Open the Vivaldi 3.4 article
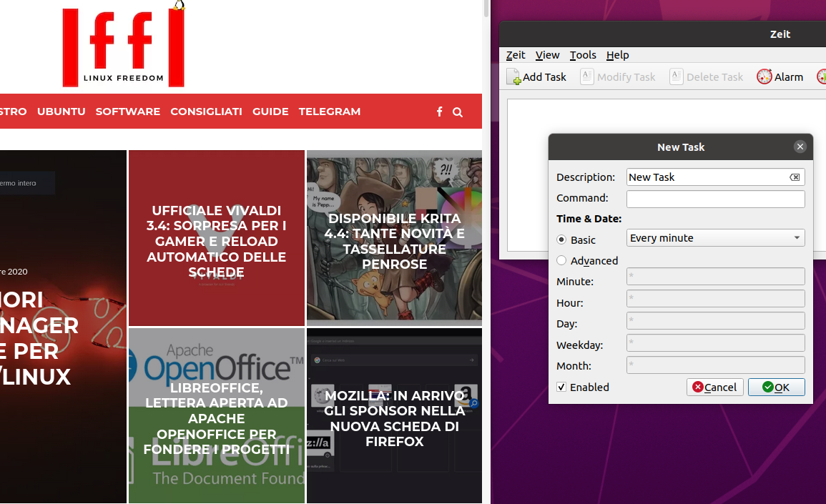 tap(217, 238)
